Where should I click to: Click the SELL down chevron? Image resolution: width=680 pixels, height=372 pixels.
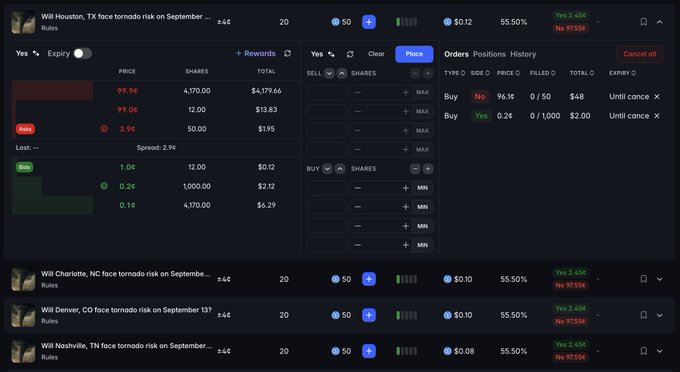coord(329,73)
